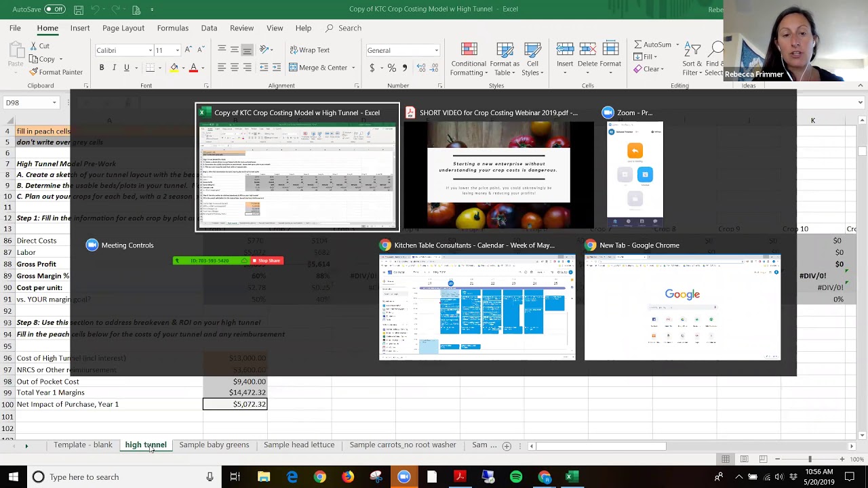Apply comma style format
The width and height of the screenshot is (868, 488).
point(405,68)
